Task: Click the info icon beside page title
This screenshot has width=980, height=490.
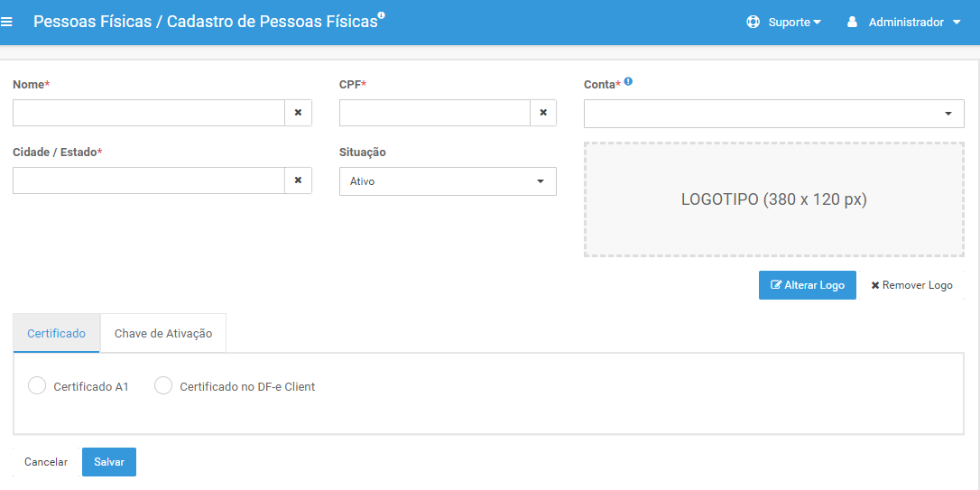Action: (x=381, y=15)
